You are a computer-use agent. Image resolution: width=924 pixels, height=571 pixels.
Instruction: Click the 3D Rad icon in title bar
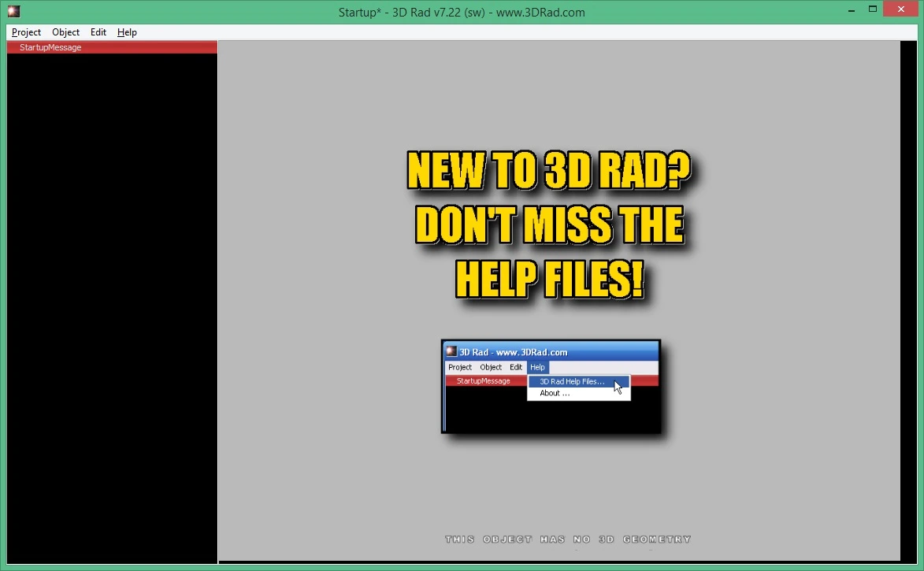click(x=13, y=11)
